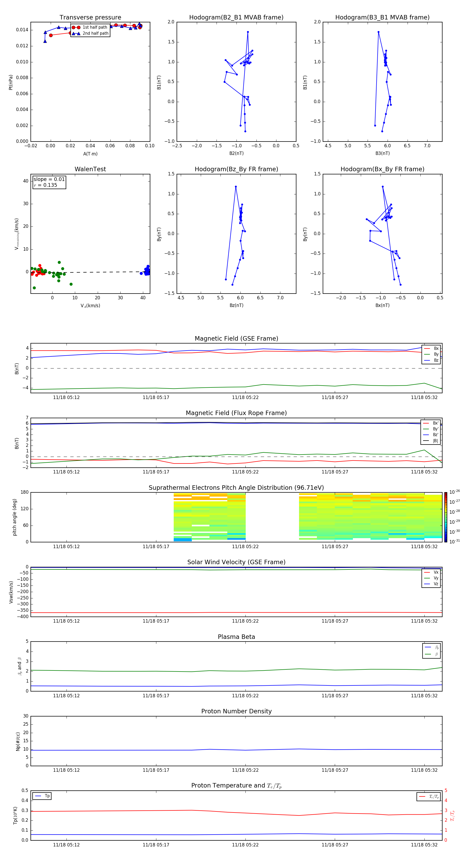Click the '2nd half path' legend entry
The height and width of the screenshot is (868, 473).
(x=90, y=33)
